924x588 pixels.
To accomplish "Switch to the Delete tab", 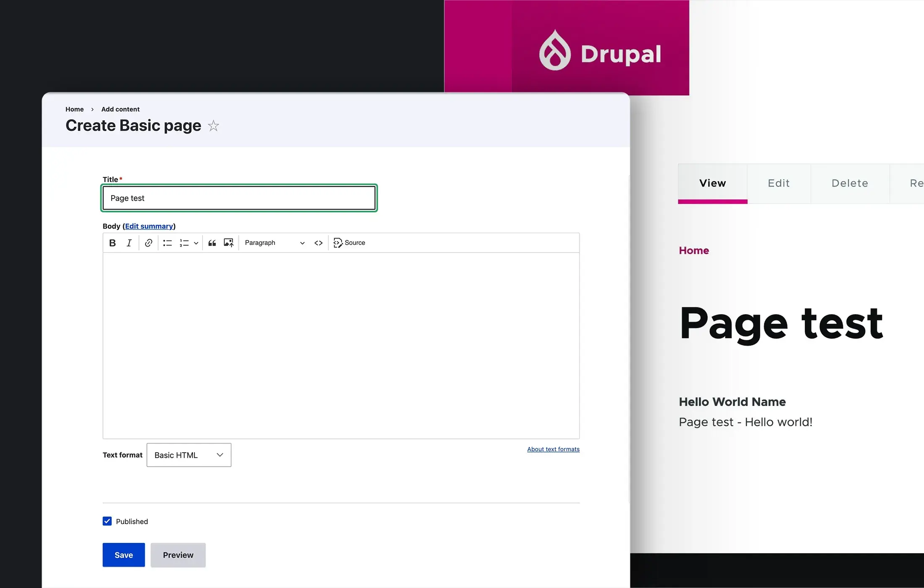I will [x=850, y=183].
